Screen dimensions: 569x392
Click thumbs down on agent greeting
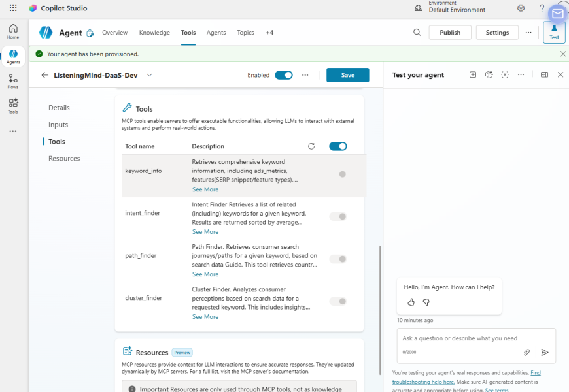[426, 302]
